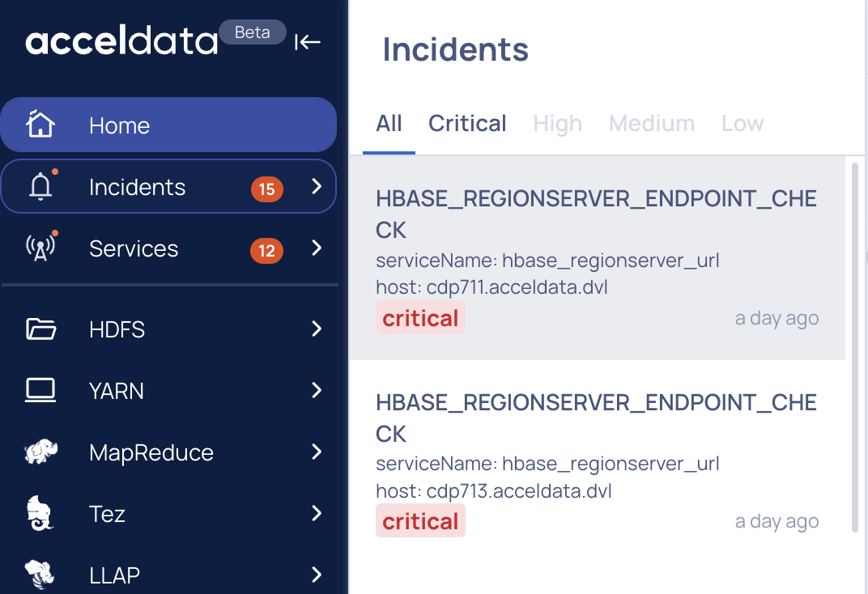This screenshot has height=594, width=868.
Task: Click the HDFS folder icon
Action: pos(40,329)
